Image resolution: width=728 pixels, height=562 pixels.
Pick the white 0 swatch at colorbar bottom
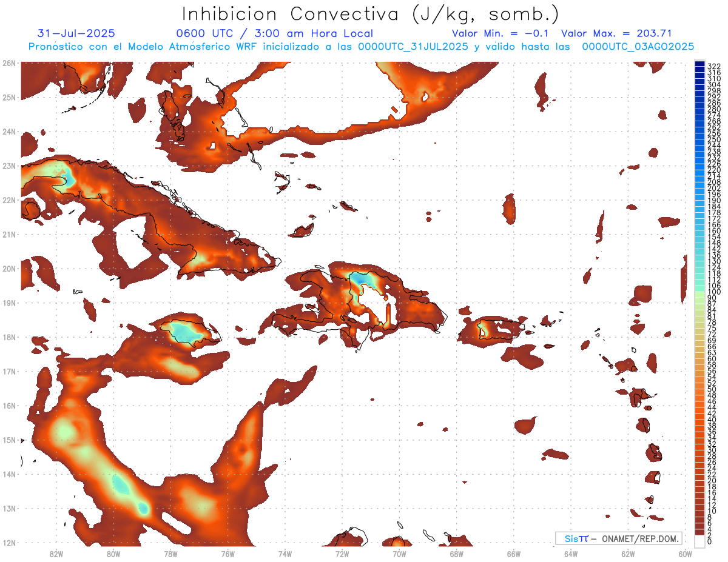(699, 541)
